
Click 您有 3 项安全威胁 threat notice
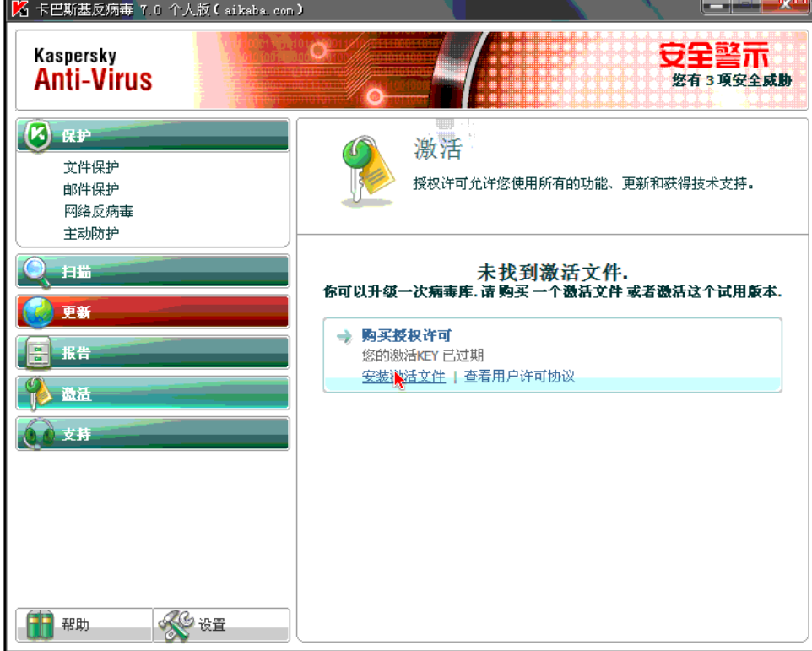733,80
